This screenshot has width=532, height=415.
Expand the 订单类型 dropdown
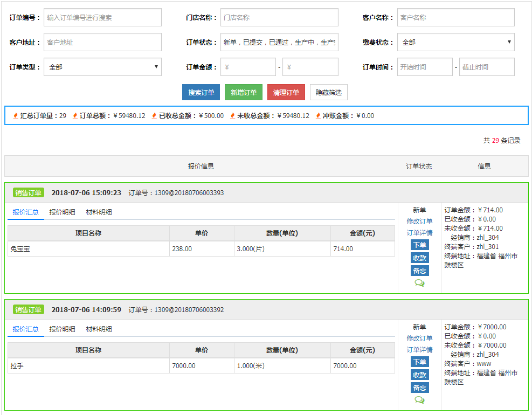[102, 67]
